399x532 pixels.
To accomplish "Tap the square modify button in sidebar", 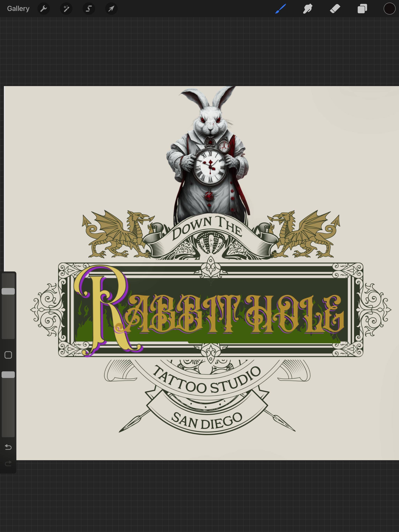I will (8, 355).
